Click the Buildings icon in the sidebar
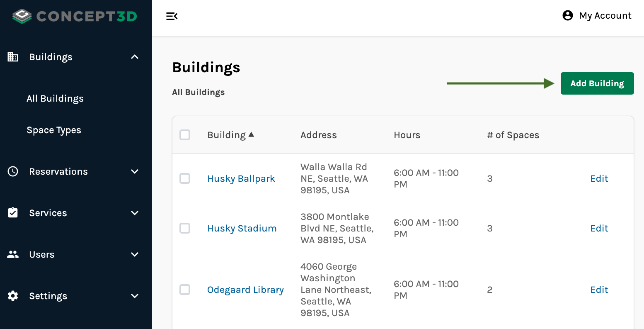644x329 pixels. coord(13,57)
